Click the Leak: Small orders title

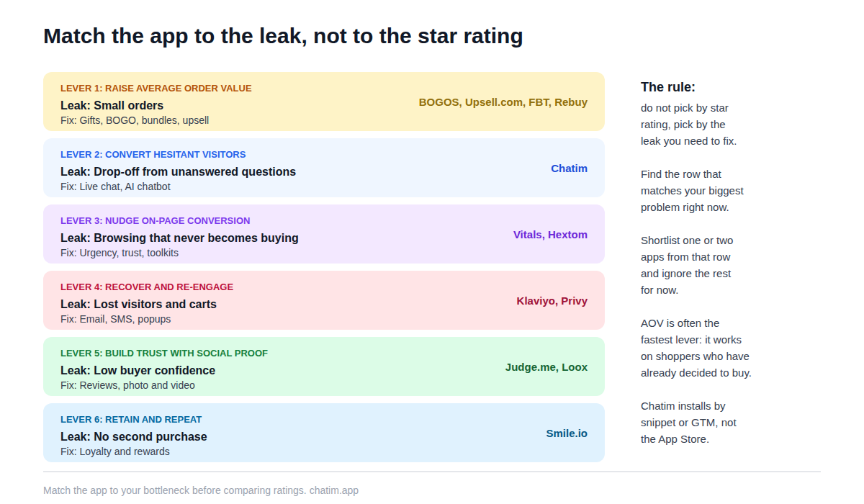112,105
